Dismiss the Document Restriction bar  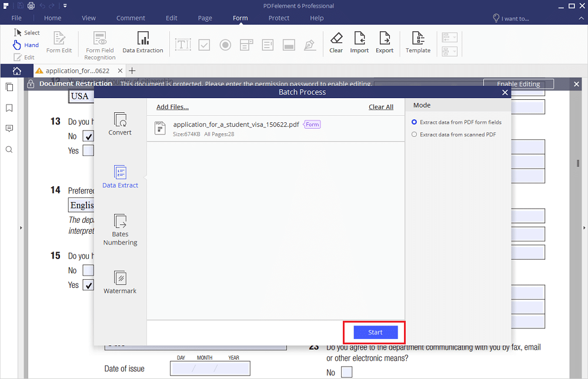(576, 85)
